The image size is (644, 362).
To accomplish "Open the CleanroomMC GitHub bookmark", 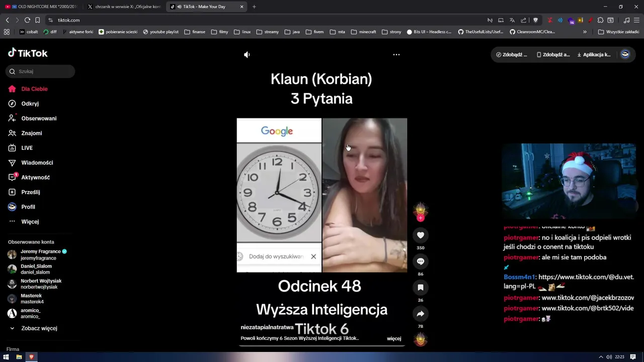I will [532, 32].
